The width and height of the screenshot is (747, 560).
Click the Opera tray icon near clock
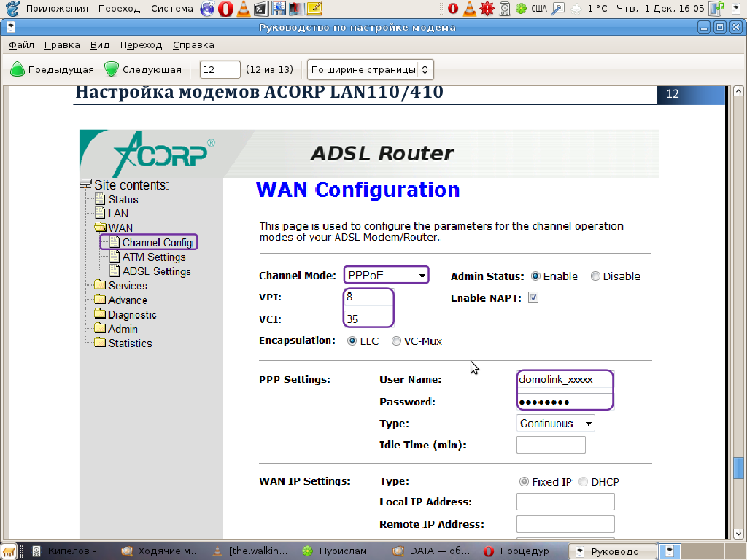pos(453,9)
